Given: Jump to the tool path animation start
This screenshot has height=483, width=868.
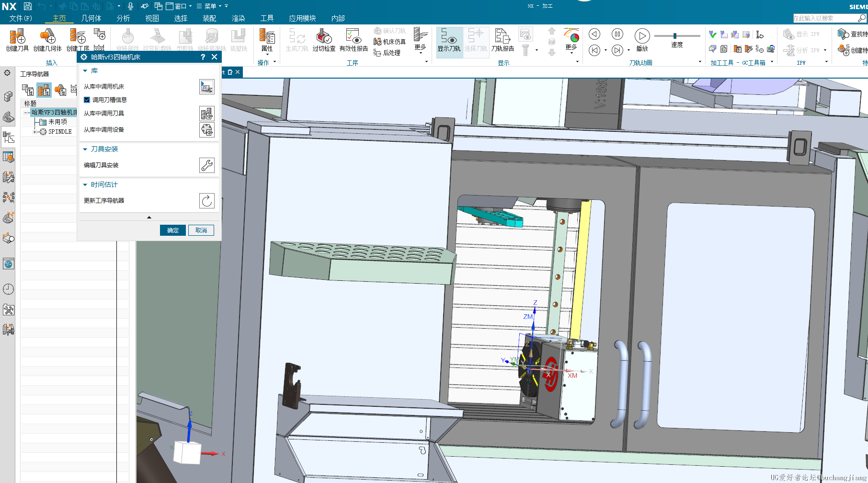Looking at the screenshot, I should (594, 50).
